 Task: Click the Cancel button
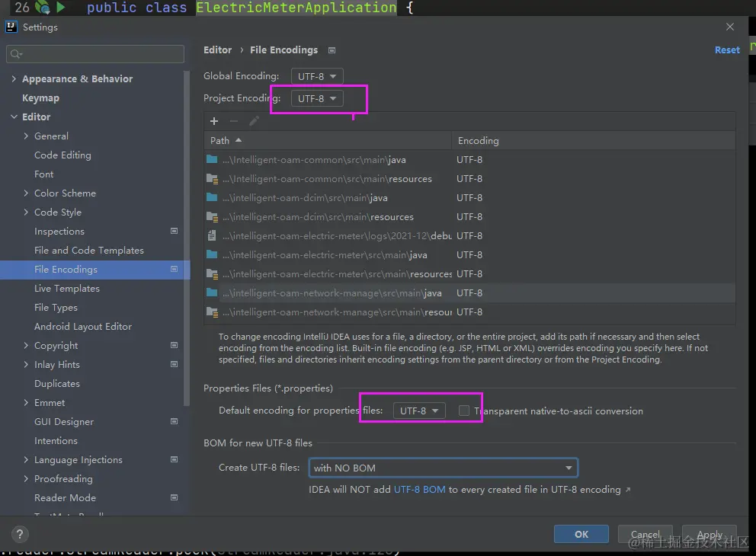point(645,534)
